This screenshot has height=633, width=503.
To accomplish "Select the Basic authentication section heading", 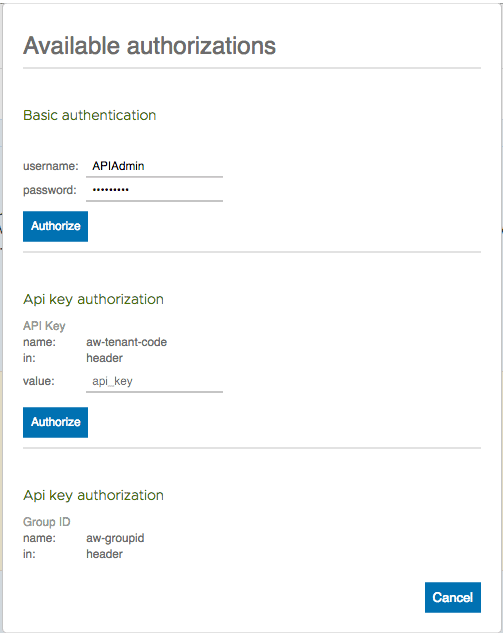I will tap(90, 115).
